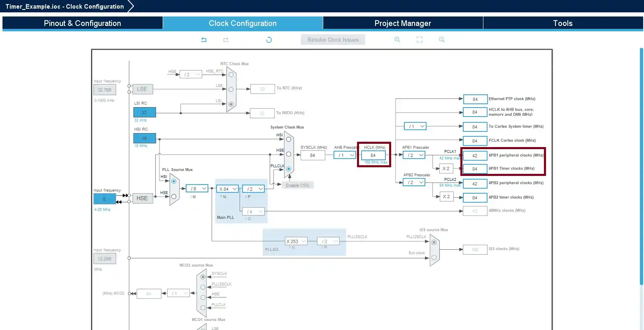
Task: Click the HCLK (MHz) value field
Action: tap(373, 155)
